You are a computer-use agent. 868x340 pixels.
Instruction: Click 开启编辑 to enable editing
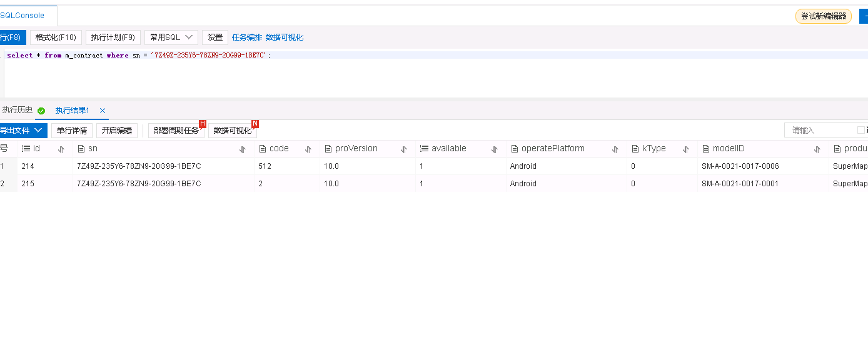point(117,131)
